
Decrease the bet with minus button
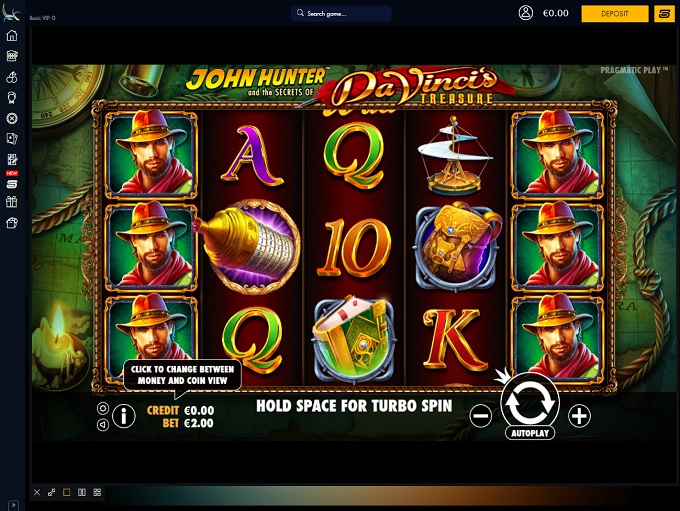point(481,416)
